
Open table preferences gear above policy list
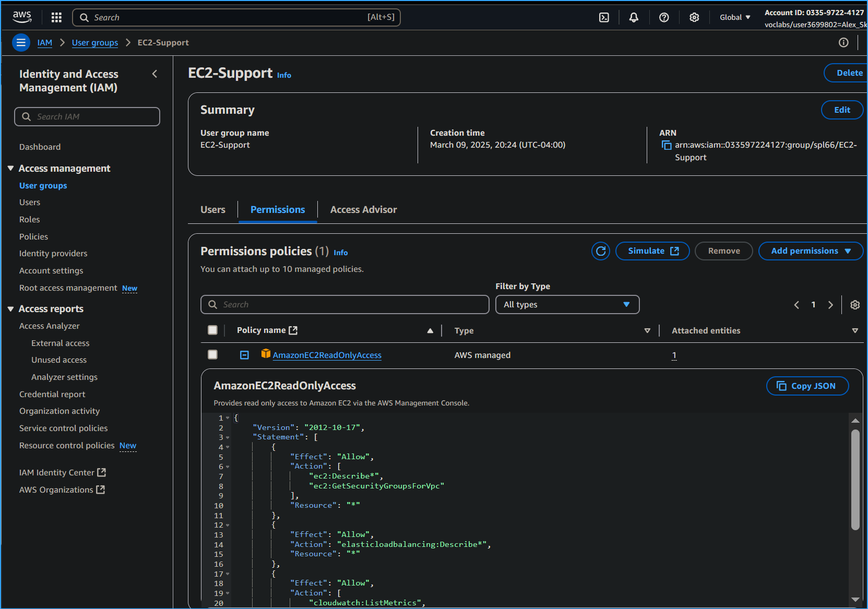854,305
